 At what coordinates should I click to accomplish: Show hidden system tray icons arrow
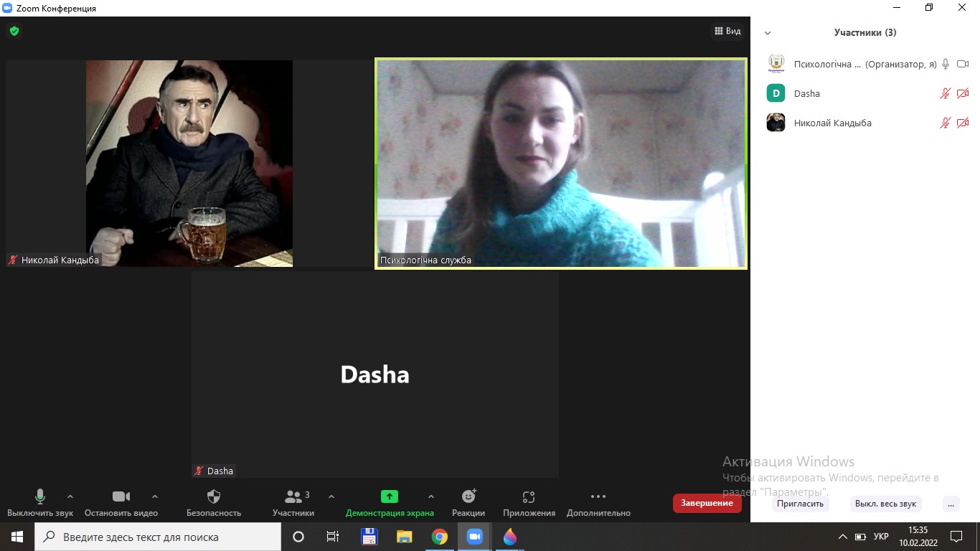843,537
